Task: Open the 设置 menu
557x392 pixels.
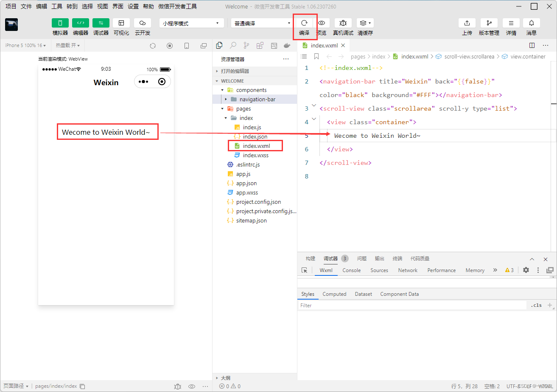Action: coord(133,6)
